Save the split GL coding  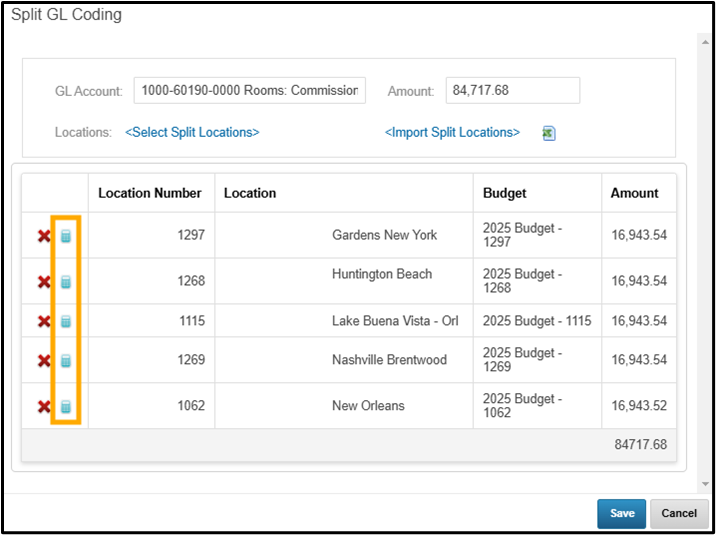[x=622, y=513]
